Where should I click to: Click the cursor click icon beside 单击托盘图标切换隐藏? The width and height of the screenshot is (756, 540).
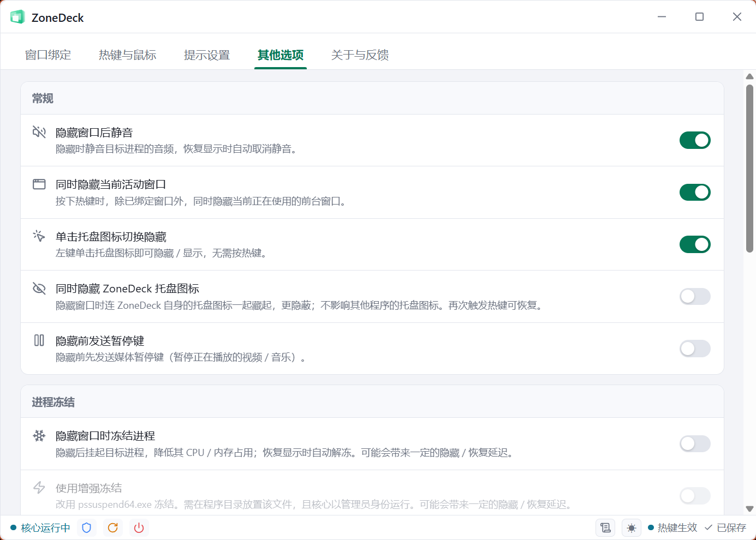point(39,236)
